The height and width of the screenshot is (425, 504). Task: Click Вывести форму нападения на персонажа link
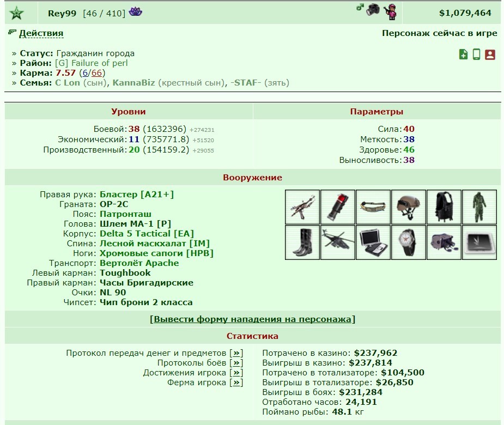point(252,319)
